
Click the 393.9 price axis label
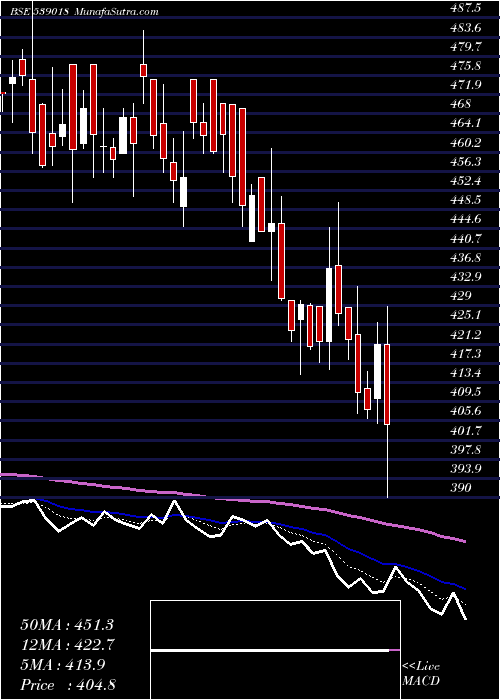[465, 469]
